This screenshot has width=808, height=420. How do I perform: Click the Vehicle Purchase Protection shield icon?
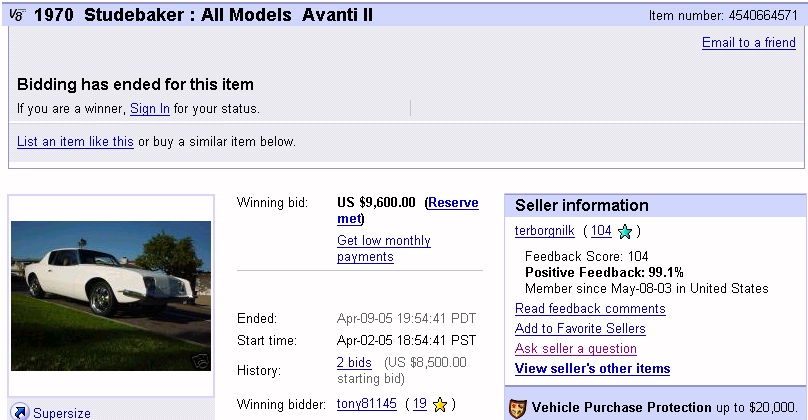(517, 408)
